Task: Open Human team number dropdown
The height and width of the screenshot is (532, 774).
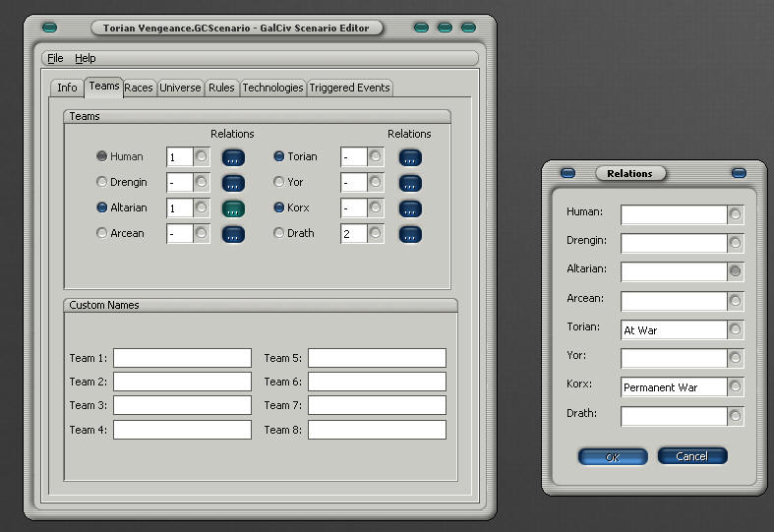Action: [201, 157]
